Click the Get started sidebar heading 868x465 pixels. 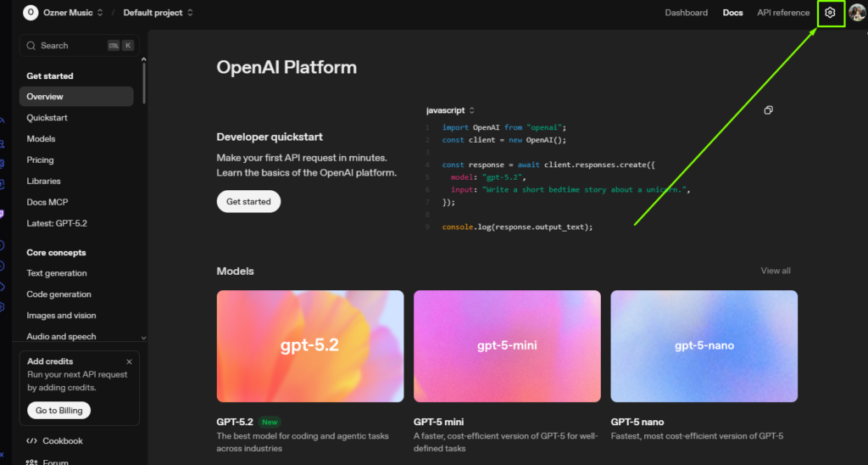pyautogui.click(x=50, y=76)
